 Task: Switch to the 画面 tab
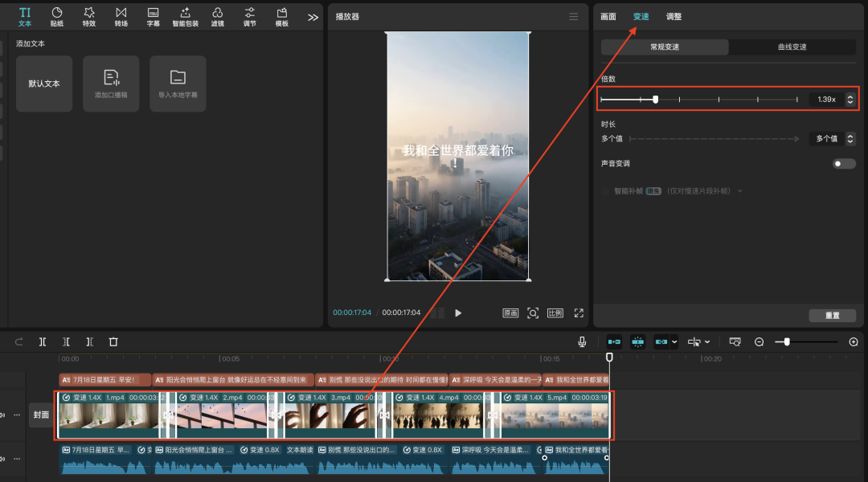tap(608, 17)
